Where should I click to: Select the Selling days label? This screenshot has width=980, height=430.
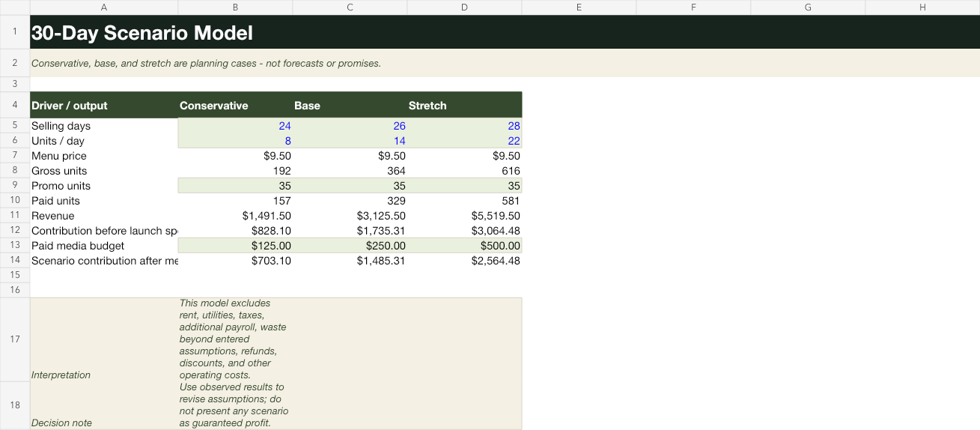(104, 126)
